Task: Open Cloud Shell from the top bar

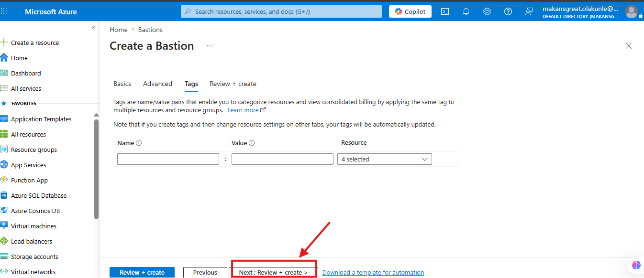Action: 445,11
